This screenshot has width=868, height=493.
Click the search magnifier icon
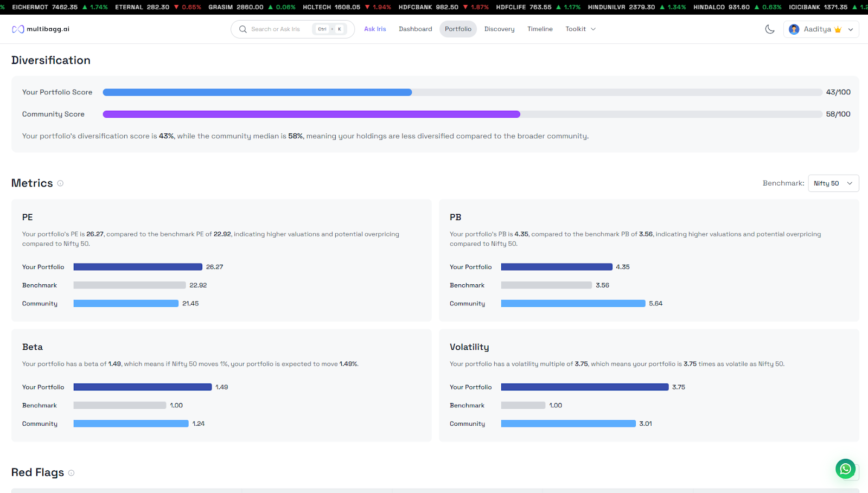pos(242,29)
